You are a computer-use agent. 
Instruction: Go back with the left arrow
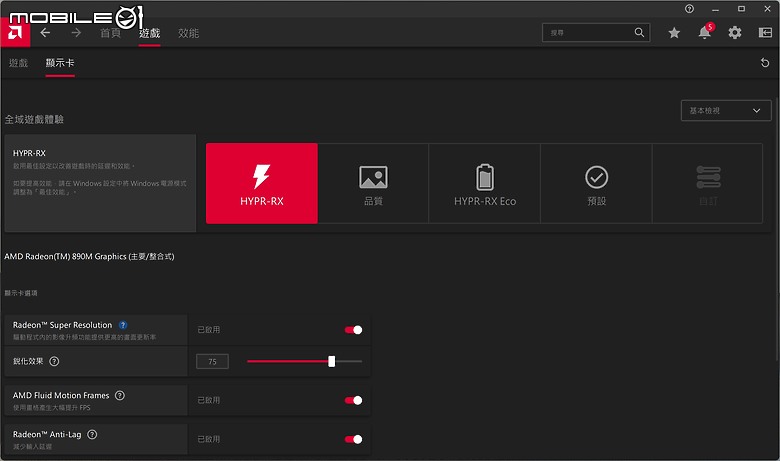click(x=45, y=33)
